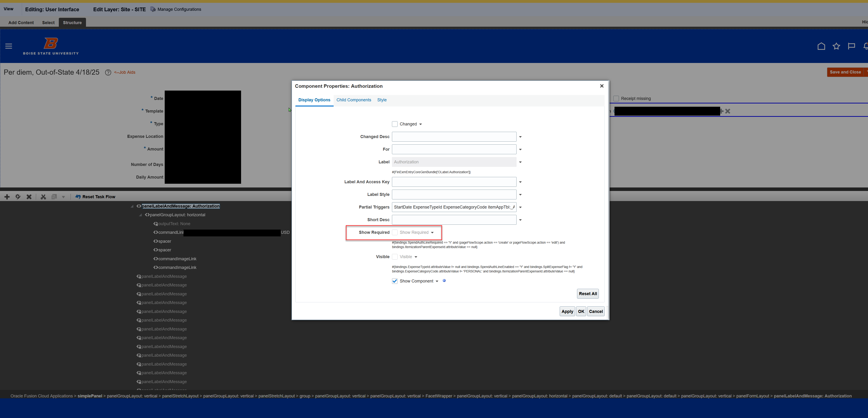Open the paste dropdown arrow in structure toolbar
This screenshot has width=868, height=418.
tap(63, 197)
